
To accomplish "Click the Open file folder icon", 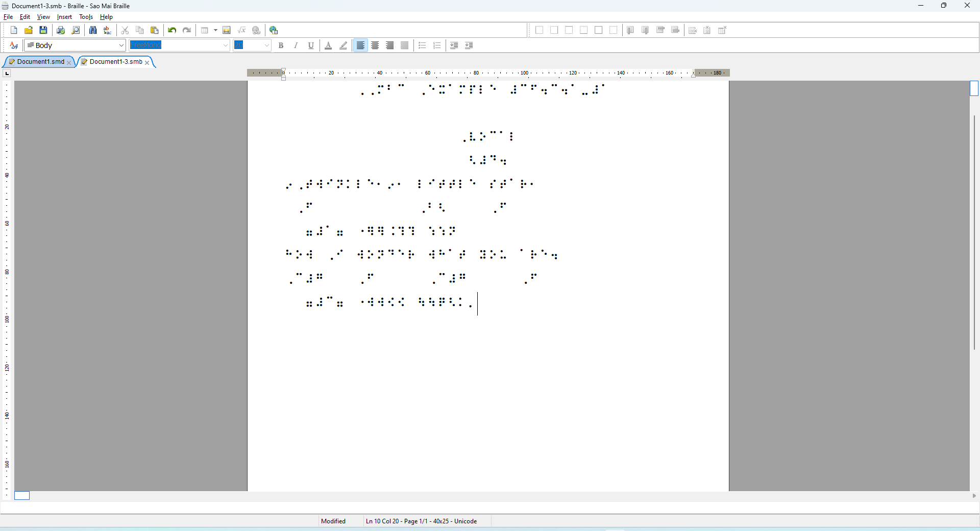I will (x=29, y=30).
